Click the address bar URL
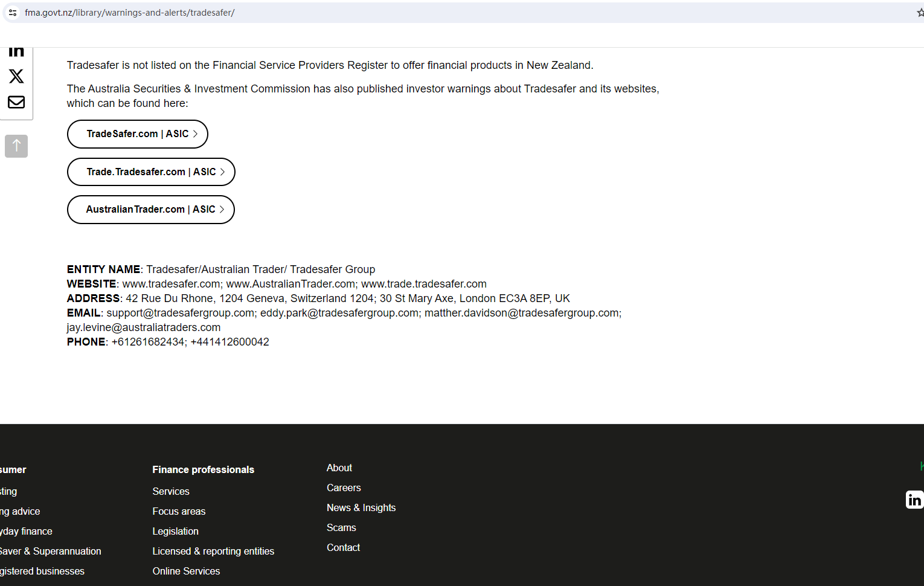The height and width of the screenshot is (586, 924). pos(130,13)
